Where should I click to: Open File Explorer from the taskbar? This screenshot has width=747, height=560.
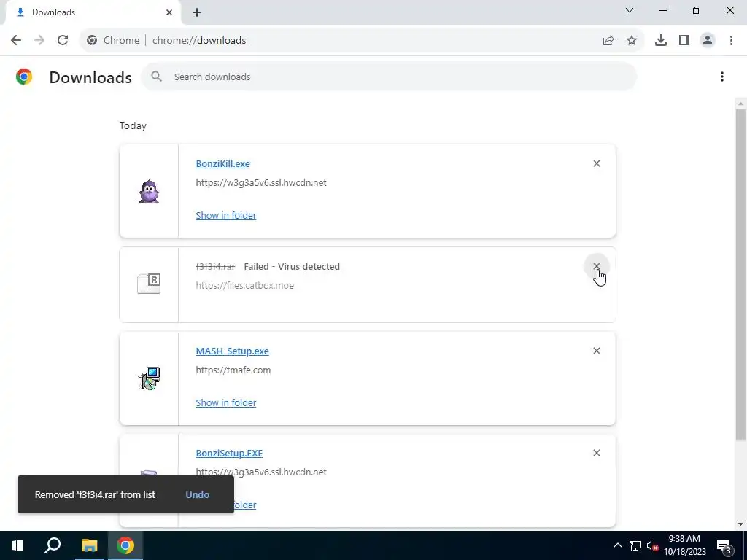coord(89,545)
